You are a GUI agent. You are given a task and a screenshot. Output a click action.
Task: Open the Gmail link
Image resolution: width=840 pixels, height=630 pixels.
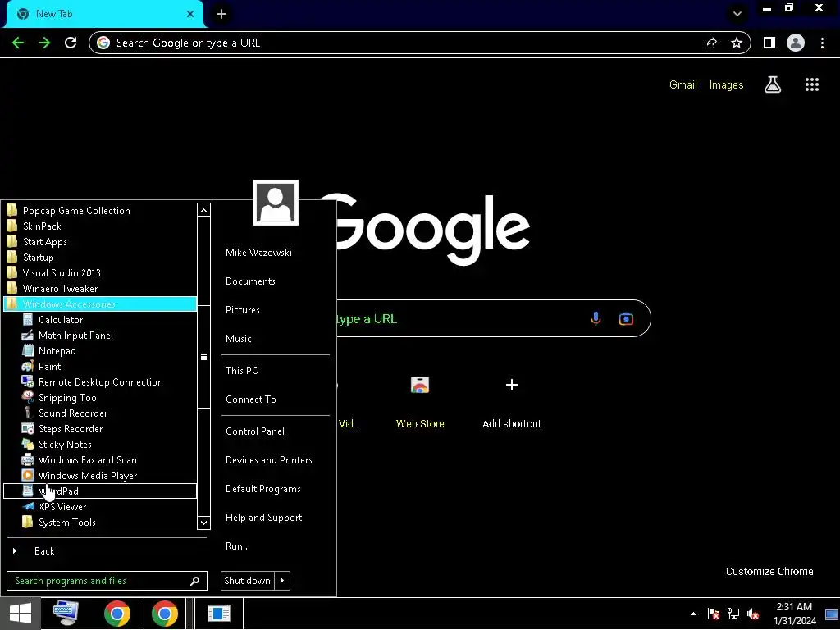pyautogui.click(x=683, y=84)
